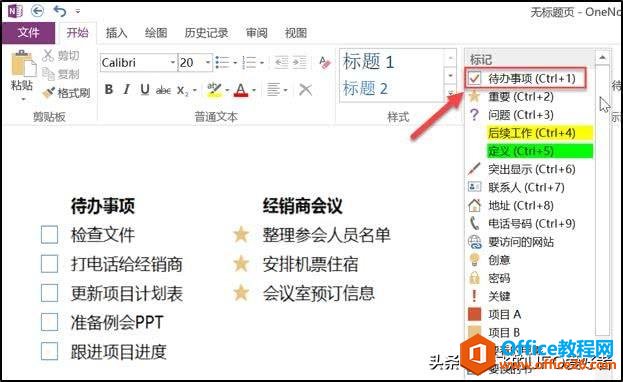
Task: Apply numbered list formatting
Action: [x=250, y=62]
